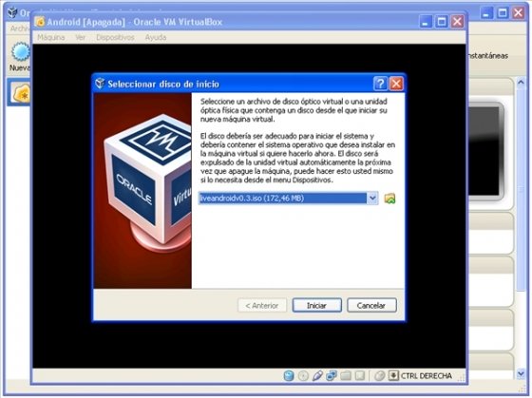Close the Seleccionar disco de inicio dialog

coord(396,84)
